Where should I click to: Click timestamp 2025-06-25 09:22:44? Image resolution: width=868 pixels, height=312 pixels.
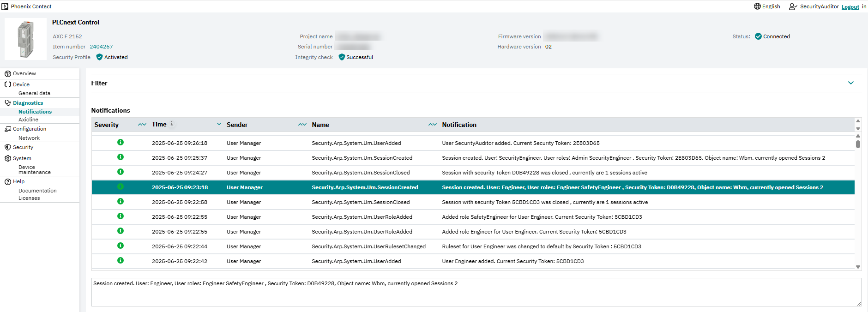click(x=180, y=246)
